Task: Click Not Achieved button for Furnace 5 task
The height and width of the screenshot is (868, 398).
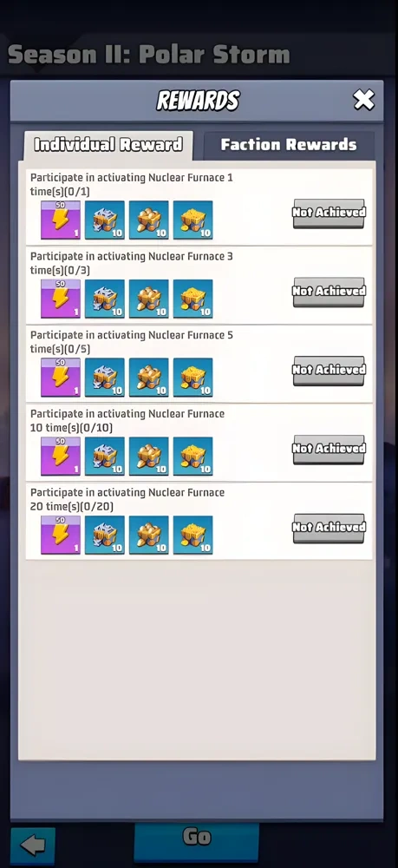Action: tap(329, 371)
